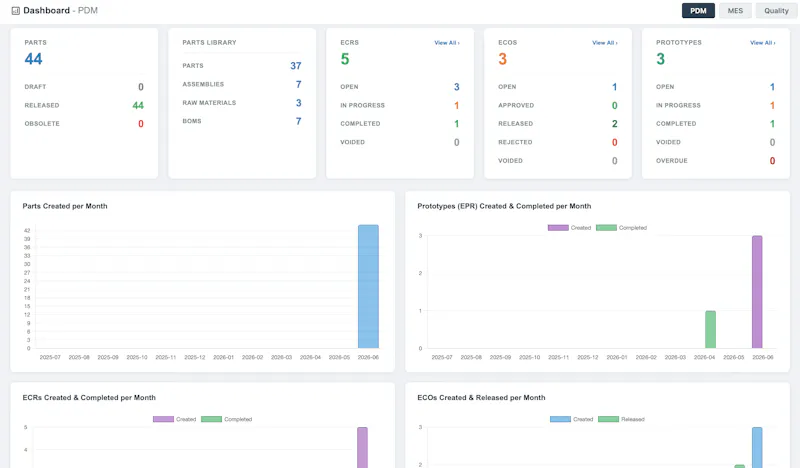Toggle Completed legend in ECRs chart
800x468 pixels.
227,419
